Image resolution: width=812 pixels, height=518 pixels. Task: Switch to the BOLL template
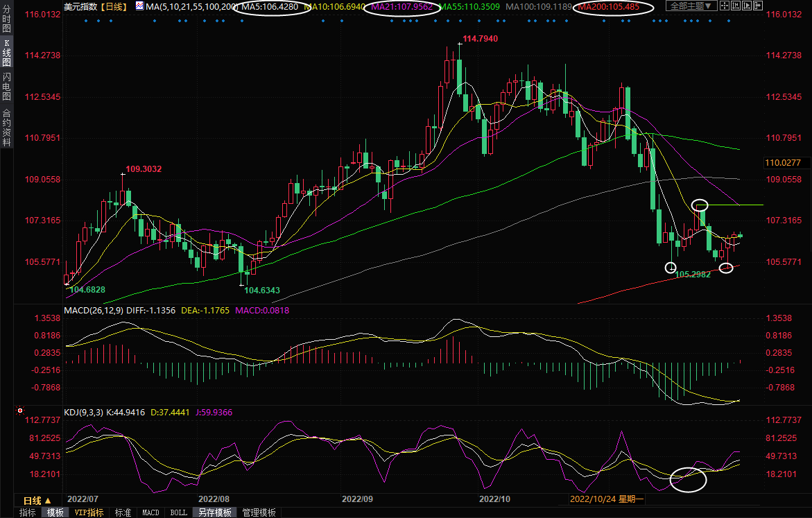[178, 512]
